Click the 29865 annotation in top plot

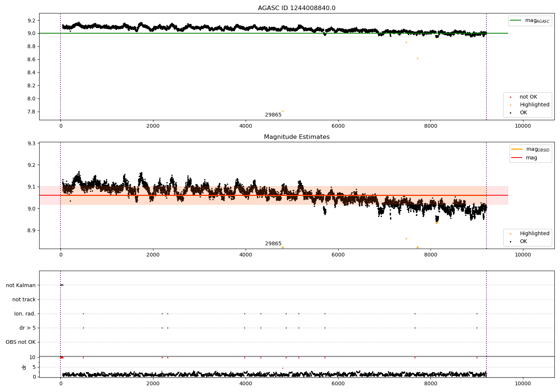pyautogui.click(x=273, y=115)
